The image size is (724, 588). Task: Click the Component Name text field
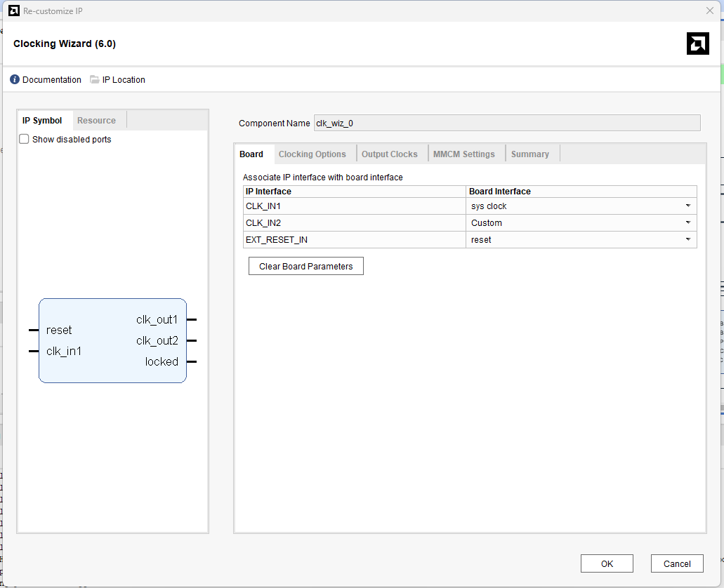(x=506, y=123)
